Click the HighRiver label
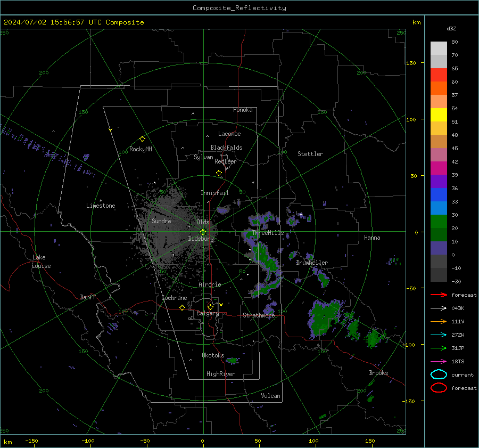The image size is (479, 448). [x=221, y=374]
